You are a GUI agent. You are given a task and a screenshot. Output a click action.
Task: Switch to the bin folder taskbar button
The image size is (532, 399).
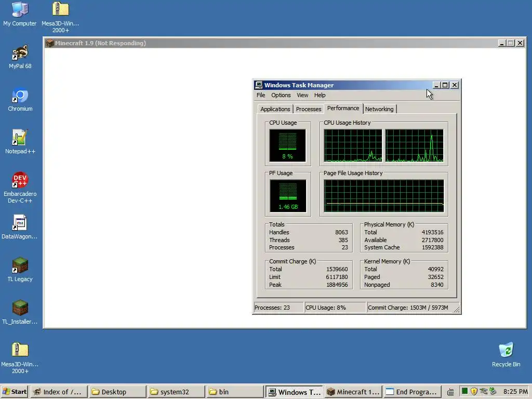pos(235,392)
